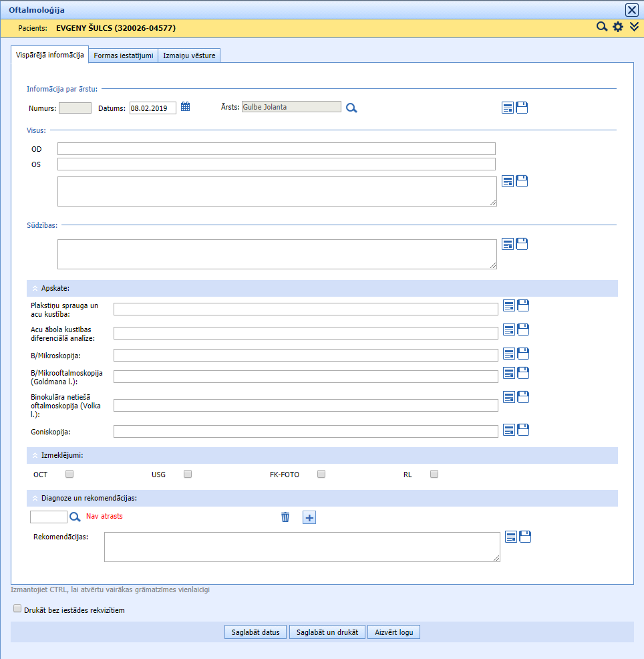Collapse the Izmeklējumi section

(35, 456)
